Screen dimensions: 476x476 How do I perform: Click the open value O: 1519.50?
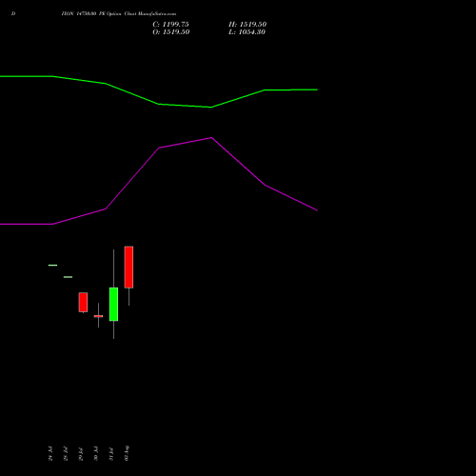pos(171,32)
